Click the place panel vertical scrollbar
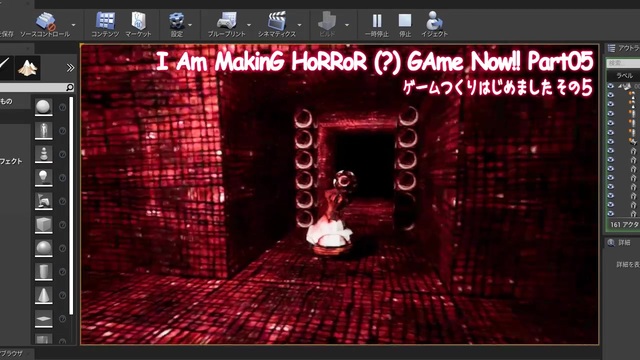The image size is (640, 360). pyautogui.click(x=71, y=206)
